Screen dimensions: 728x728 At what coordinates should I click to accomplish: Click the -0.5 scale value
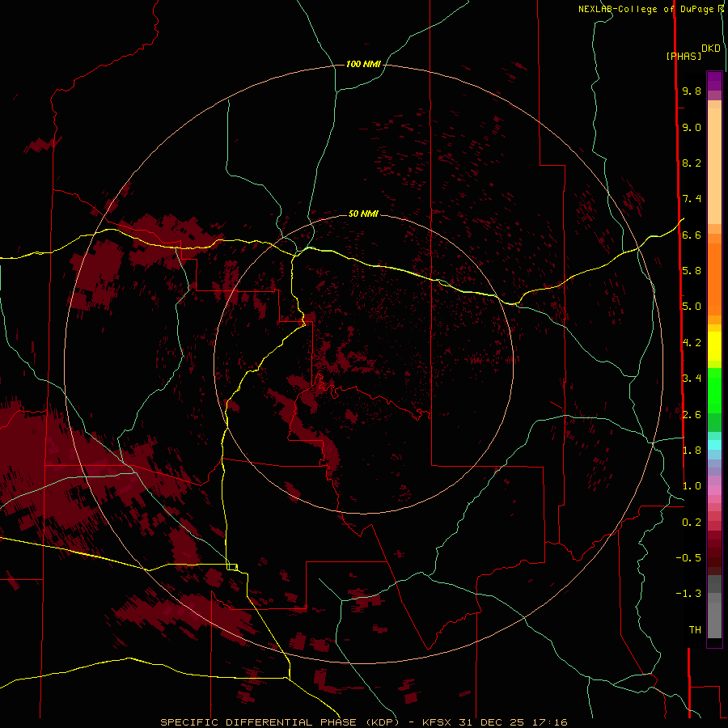point(688,557)
